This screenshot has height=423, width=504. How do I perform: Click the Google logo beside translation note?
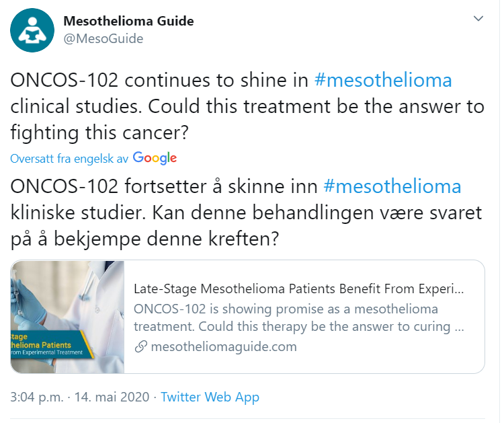pyautogui.click(x=155, y=158)
